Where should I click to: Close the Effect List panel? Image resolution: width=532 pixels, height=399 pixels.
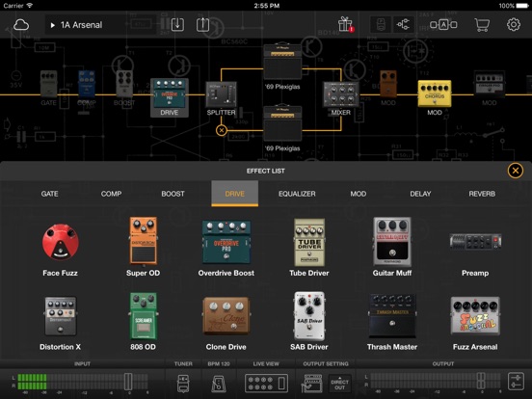tap(515, 171)
